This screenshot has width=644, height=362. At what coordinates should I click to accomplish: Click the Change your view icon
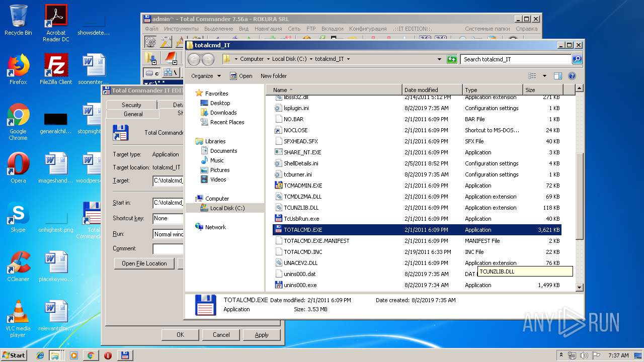[532, 76]
